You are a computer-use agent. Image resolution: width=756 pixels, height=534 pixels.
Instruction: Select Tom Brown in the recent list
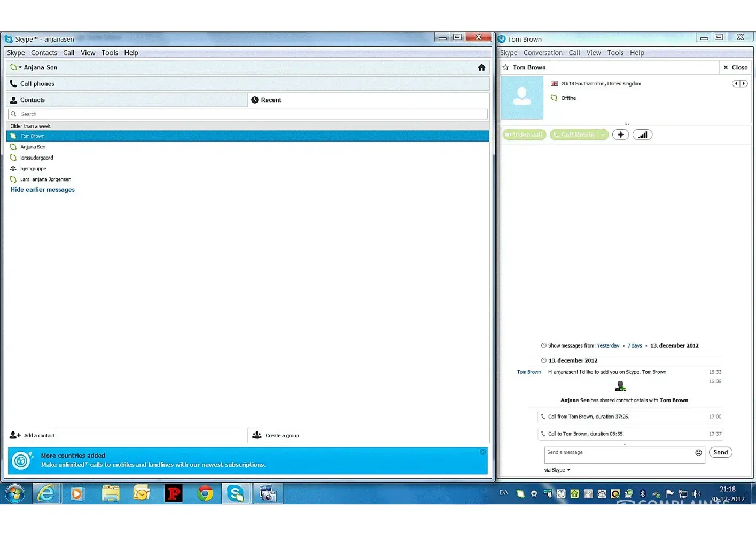pyautogui.click(x=248, y=136)
